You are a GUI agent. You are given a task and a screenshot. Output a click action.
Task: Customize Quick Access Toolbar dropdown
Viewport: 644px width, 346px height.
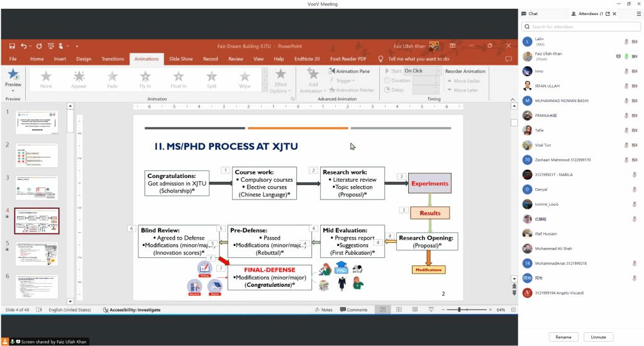pos(77,46)
